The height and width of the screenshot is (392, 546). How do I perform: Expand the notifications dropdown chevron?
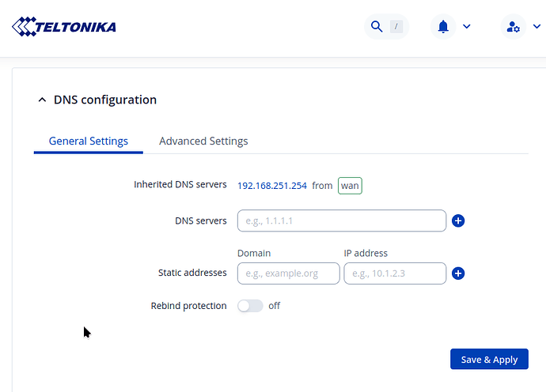click(467, 27)
